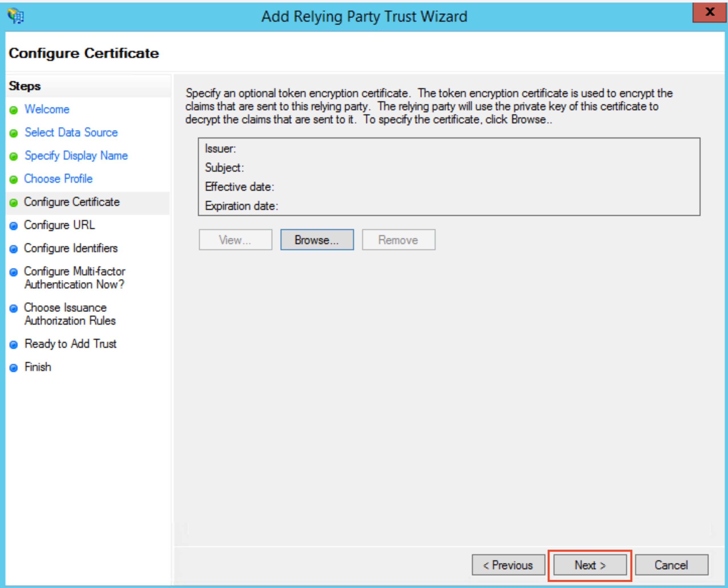This screenshot has width=728, height=588.
Task: Click blue bullet next to Ready to Add Trust
Action: coord(14,345)
